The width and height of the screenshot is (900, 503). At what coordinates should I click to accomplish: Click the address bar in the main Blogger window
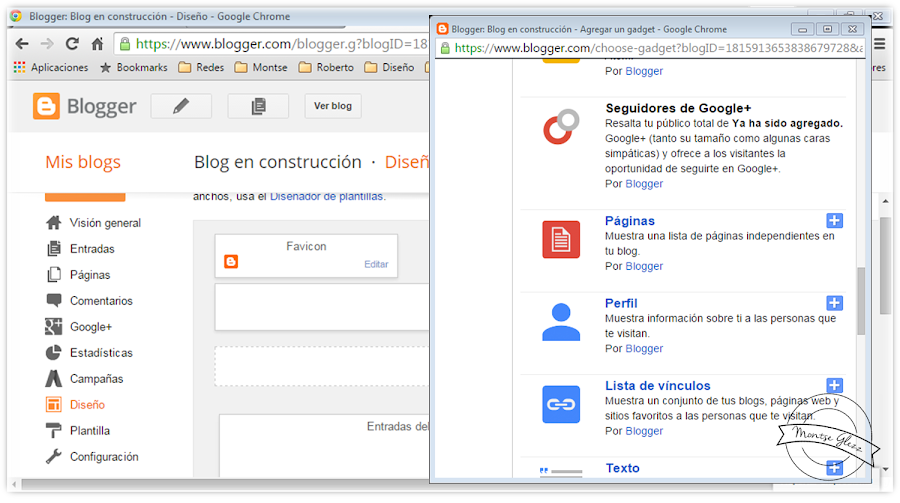coord(272,44)
